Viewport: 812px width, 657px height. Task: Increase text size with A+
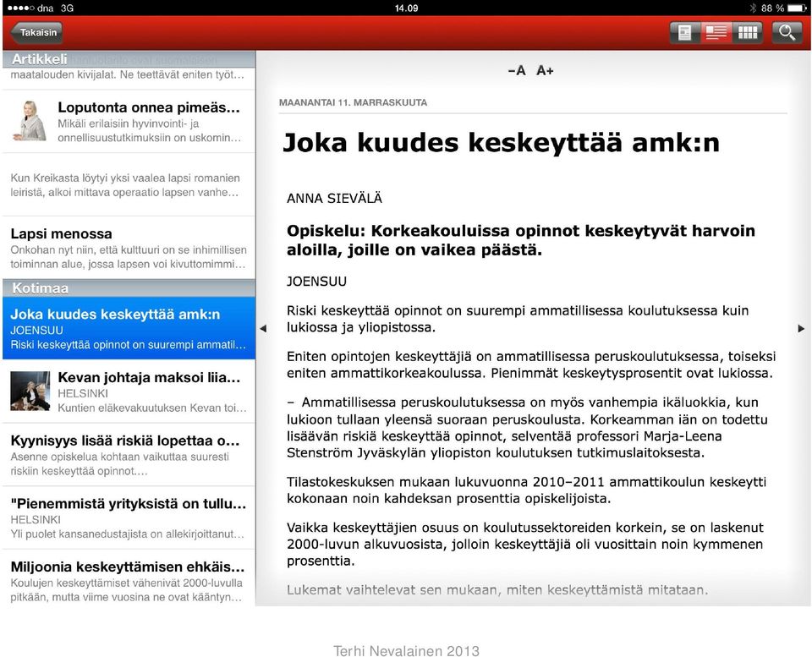tap(545, 70)
